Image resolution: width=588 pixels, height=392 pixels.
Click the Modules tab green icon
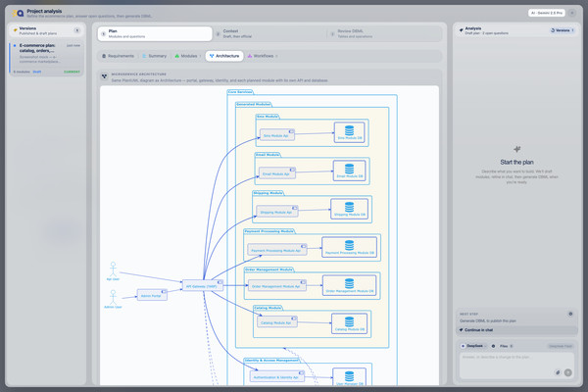point(177,56)
